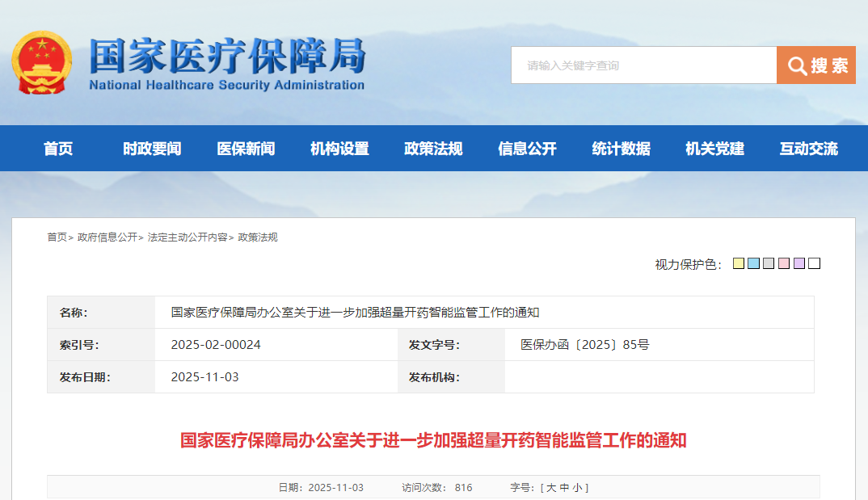Image resolution: width=868 pixels, height=500 pixels.
Task: Click the 搜索 search button
Action: (815, 65)
